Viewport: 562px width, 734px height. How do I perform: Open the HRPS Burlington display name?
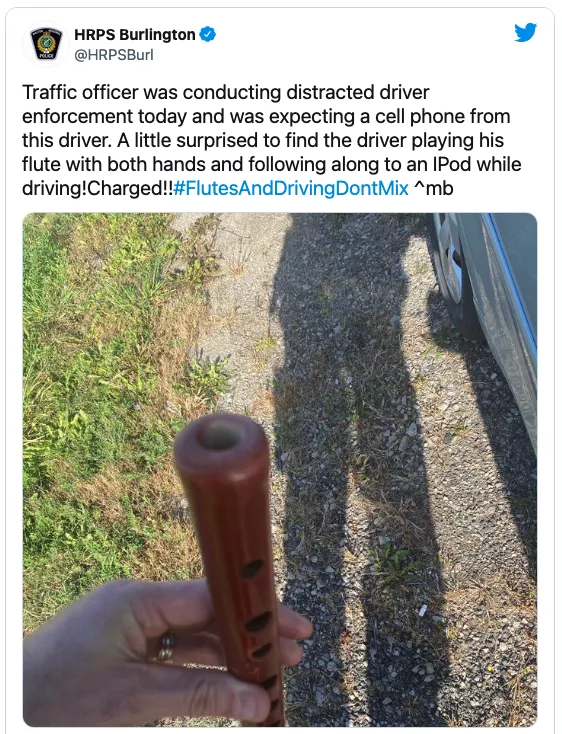point(135,35)
